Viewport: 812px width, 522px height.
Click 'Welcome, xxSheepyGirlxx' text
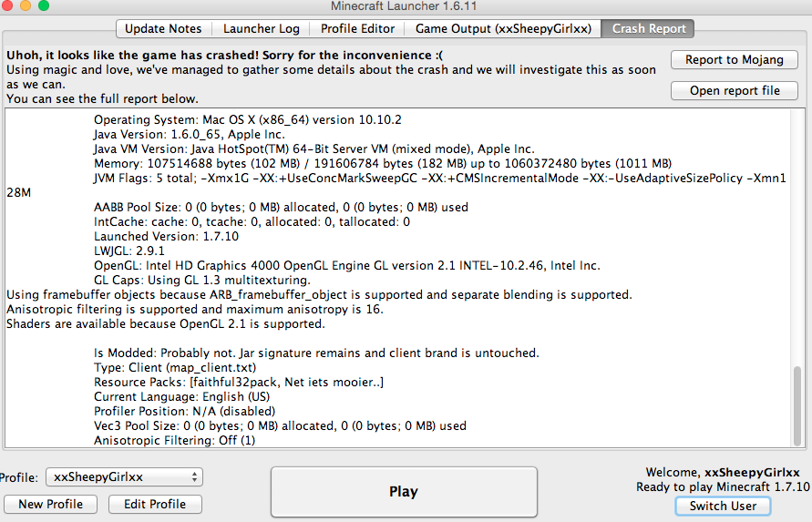[x=723, y=472]
